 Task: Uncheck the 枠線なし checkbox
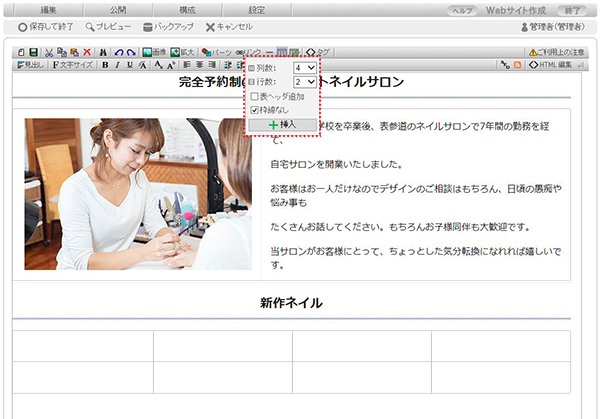[x=254, y=110]
